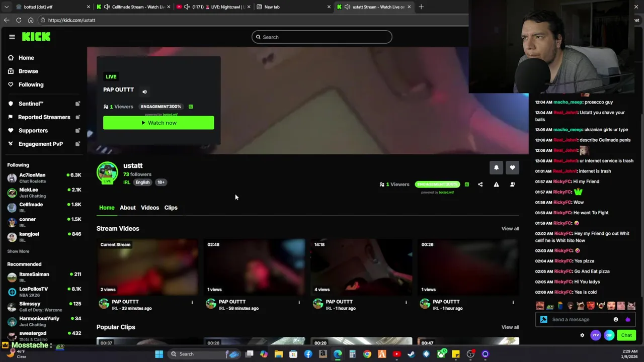Viewport: 644px width, 362px height.
Task: Toggle the Reported Streamers pin icon
Action: 77,117
